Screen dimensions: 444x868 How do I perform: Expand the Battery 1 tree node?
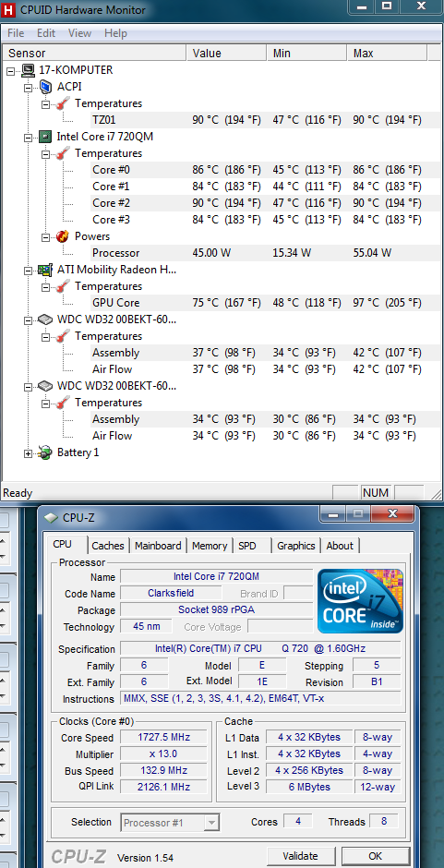(x=29, y=453)
